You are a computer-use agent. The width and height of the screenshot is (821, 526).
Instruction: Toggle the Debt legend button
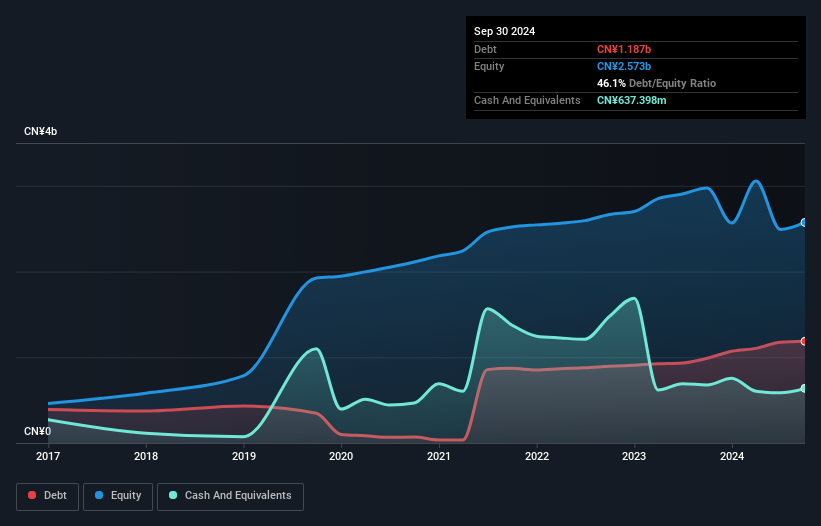pyautogui.click(x=48, y=496)
